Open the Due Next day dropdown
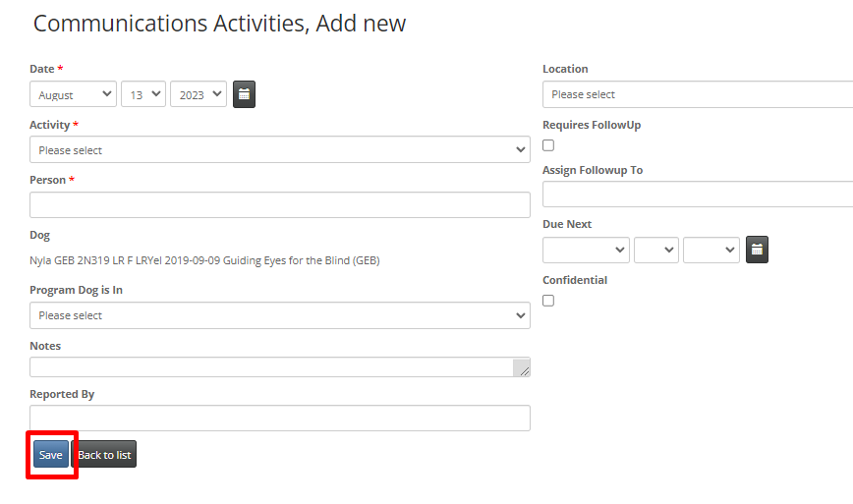The image size is (853, 504). (x=656, y=251)
